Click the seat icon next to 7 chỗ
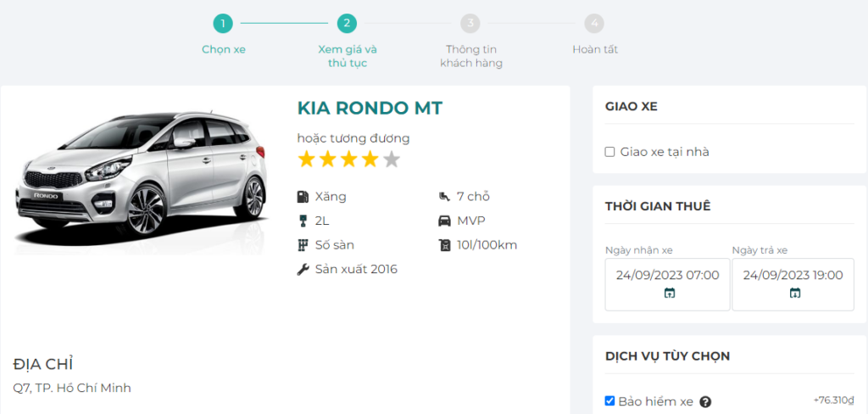The width and height of the screenshot is (868, 414). pos(444,197)
